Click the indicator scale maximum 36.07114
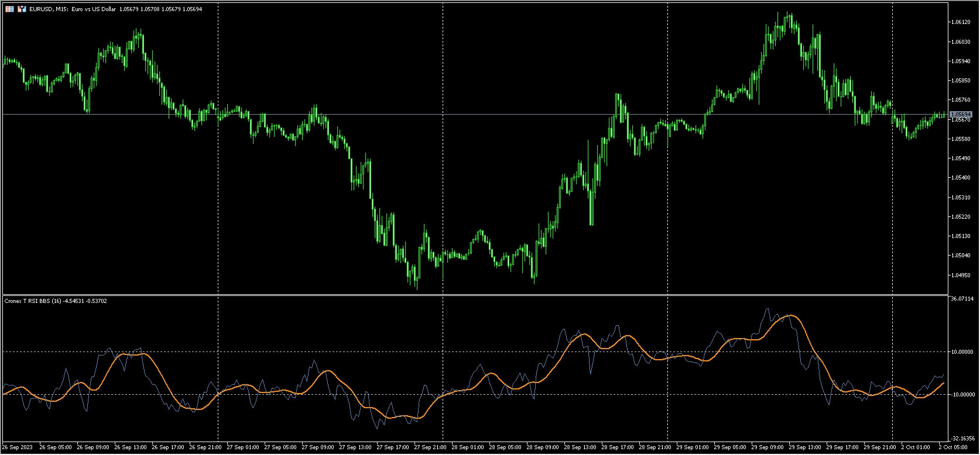980x455 pixels. [962, 299]
